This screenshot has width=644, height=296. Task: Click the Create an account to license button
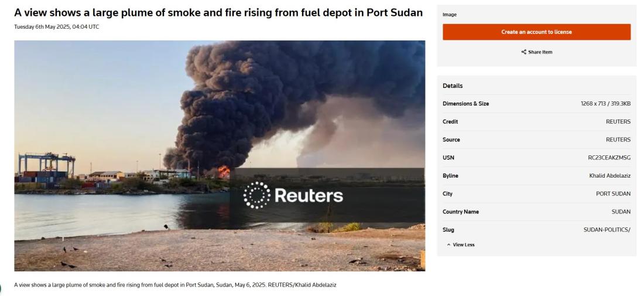(536, 32)
